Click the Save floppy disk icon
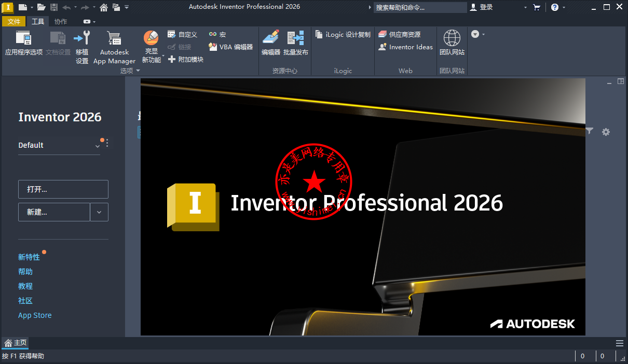Viewport: 628px width, 364px height. [53, 7]
